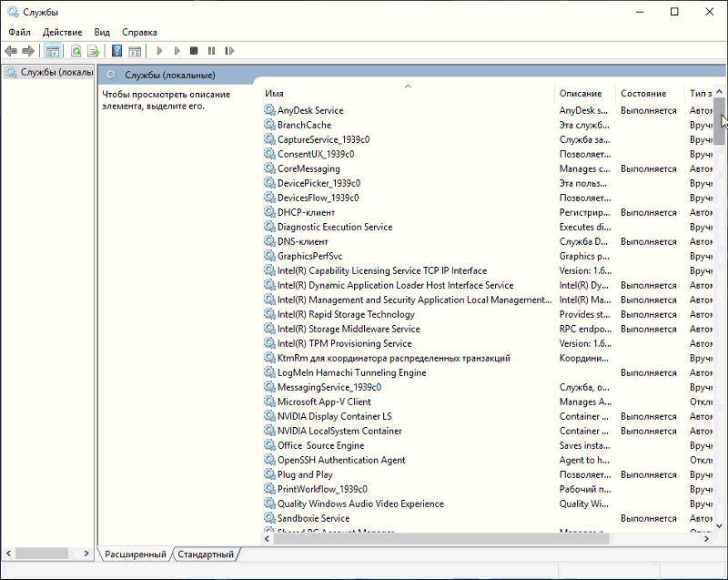Select Intel(R) Dynamic Application Loader Host Interface Service

(x=396, y=285)
